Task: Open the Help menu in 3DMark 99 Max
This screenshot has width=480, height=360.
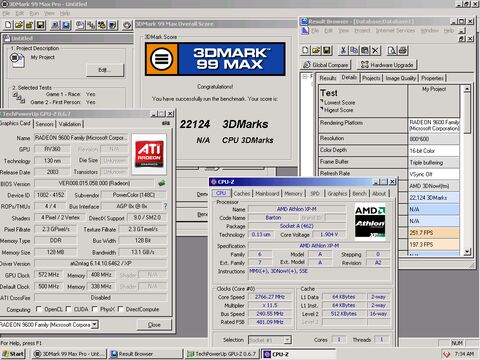Action: (65, 13)
